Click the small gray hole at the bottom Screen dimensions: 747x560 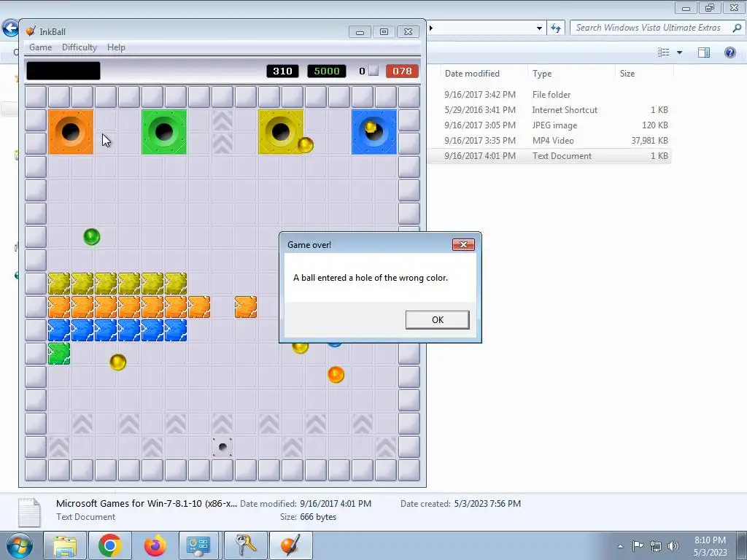[222, 447]
